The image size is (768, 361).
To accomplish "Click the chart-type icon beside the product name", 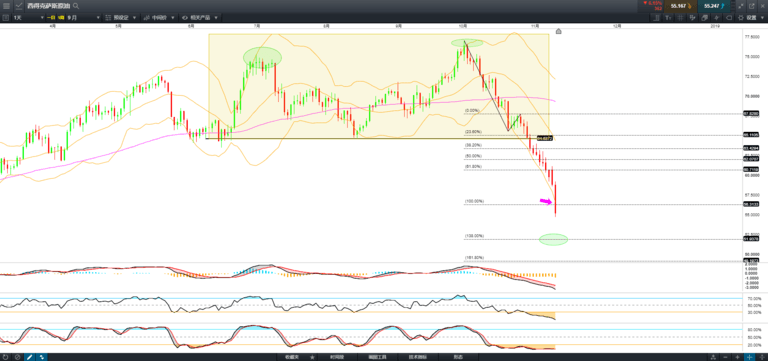I will point(18,6).
